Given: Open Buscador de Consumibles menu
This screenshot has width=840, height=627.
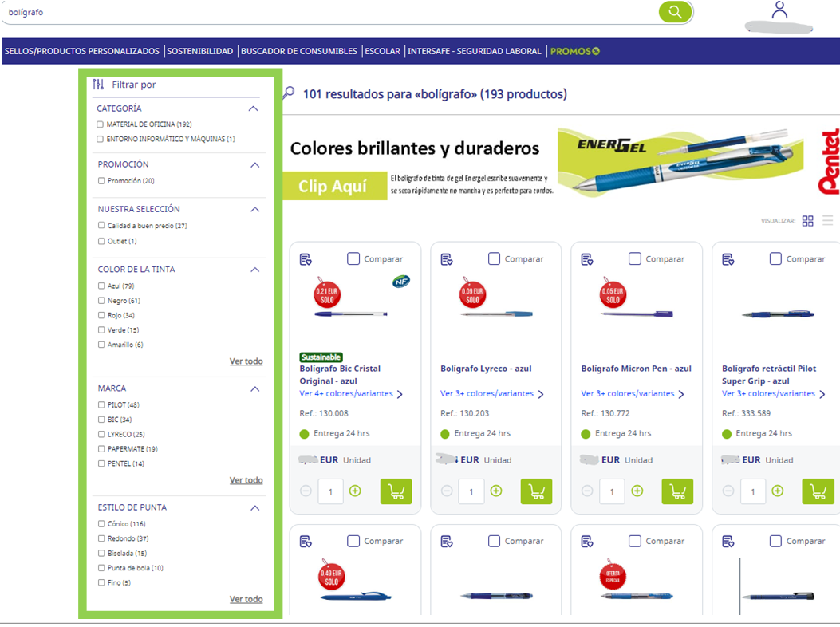Looking at the screenshot, I should (299, 51).
